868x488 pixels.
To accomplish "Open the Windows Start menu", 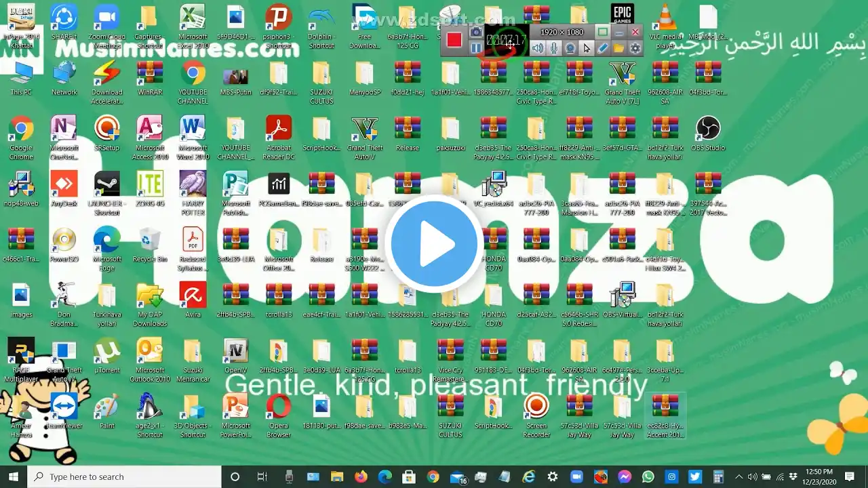I will tap(14, 476).
